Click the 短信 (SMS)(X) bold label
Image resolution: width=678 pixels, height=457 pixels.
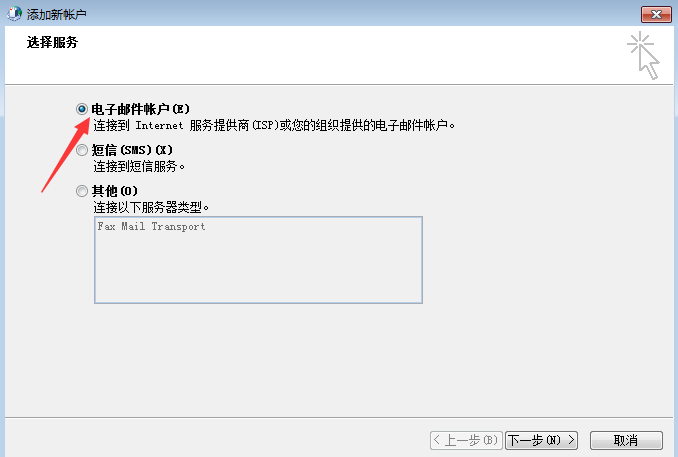(132, 150)
